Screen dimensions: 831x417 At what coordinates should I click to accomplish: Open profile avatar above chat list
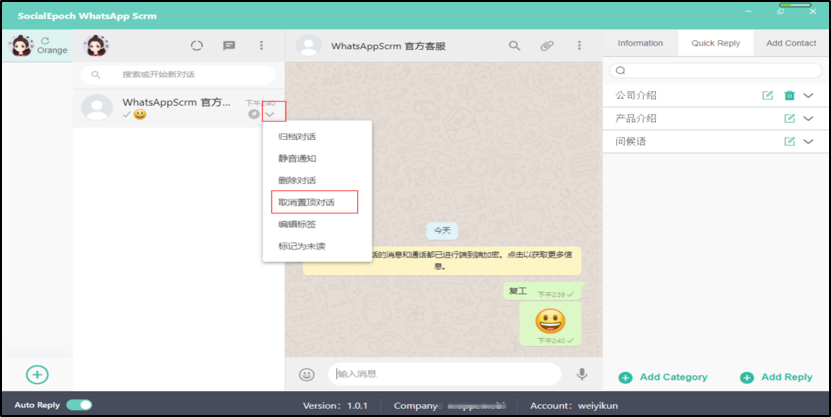pyautogui.click(x=96, y=46)
